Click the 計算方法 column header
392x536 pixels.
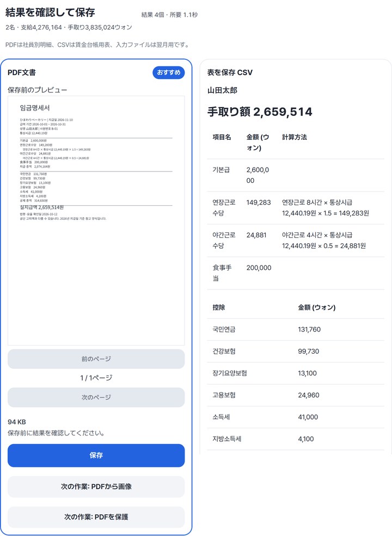coord(294,137)
